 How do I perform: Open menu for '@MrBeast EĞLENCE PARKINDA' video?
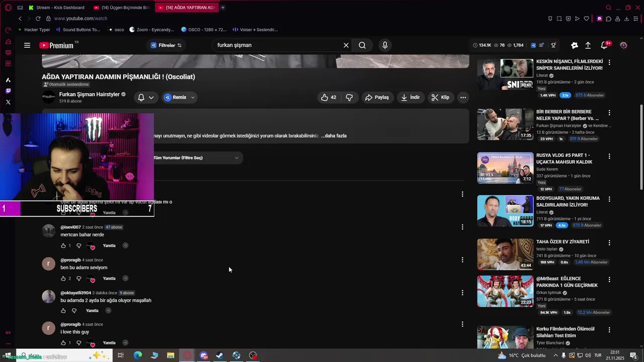point(609,280)
